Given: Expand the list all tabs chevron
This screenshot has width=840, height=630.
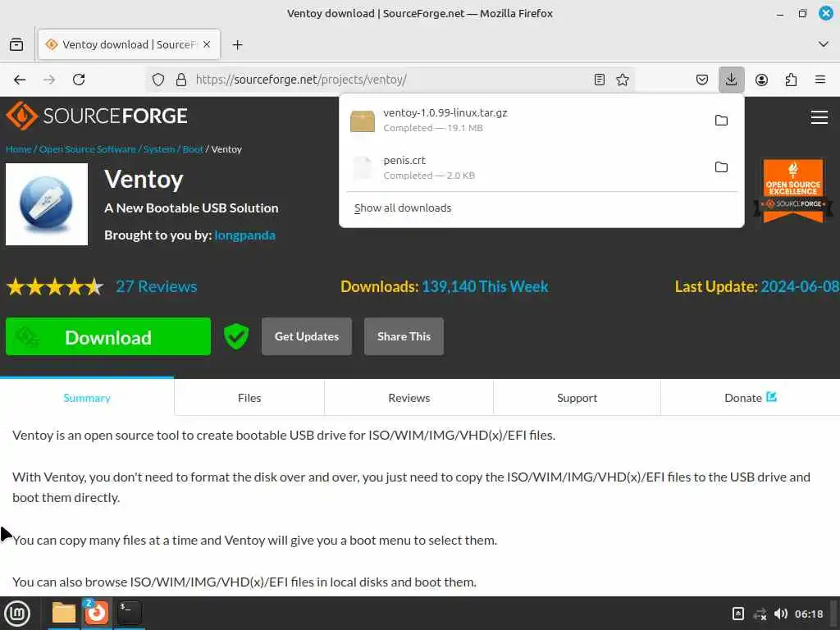Looking at the screenshot, I should tap(824, 44).
